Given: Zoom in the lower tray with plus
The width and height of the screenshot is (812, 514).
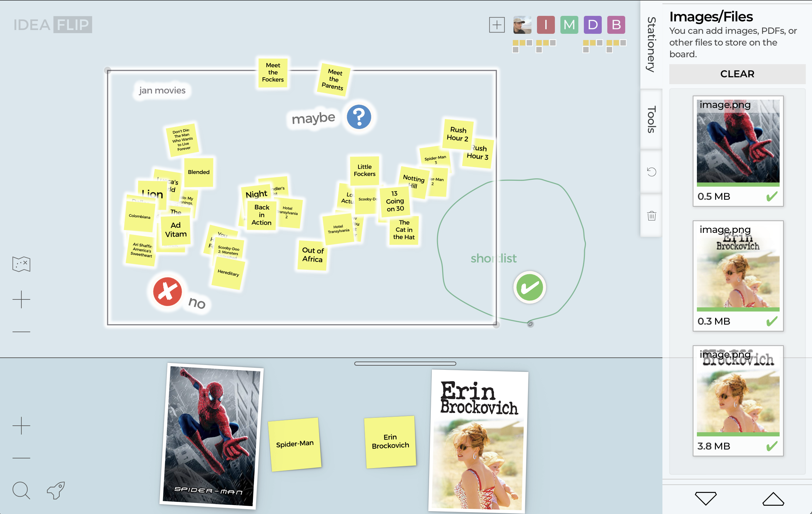Looking at the screenshot, I should [x=21, y=426].
